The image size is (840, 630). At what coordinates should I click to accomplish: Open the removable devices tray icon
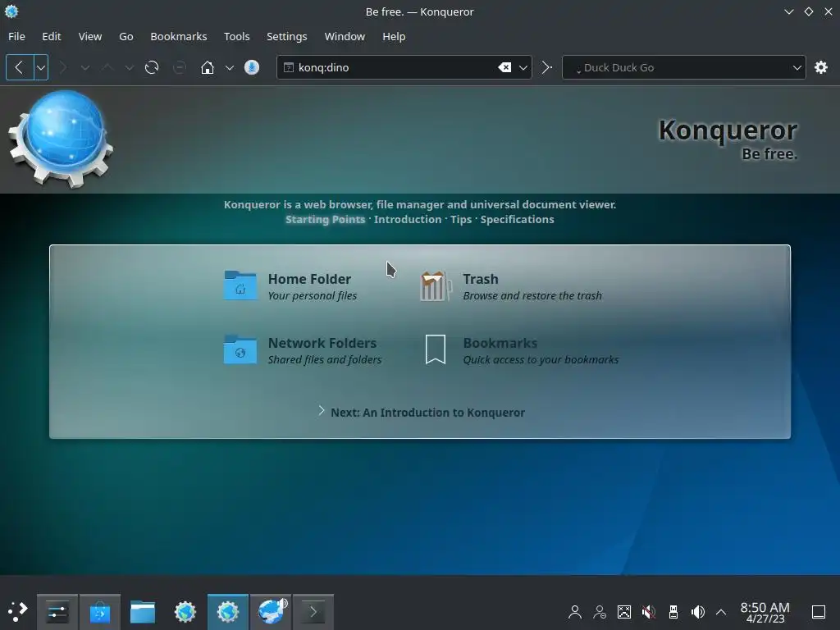point(673,612)
